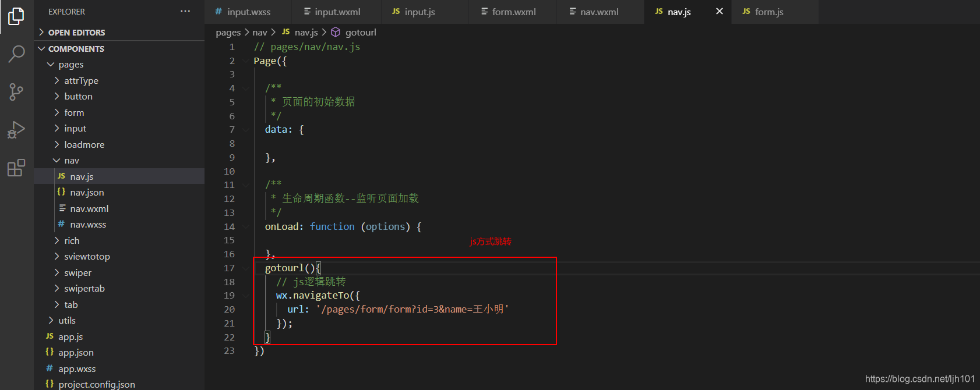Expand the tab folder
Viewport: 980px width, 390px height.
119,304
